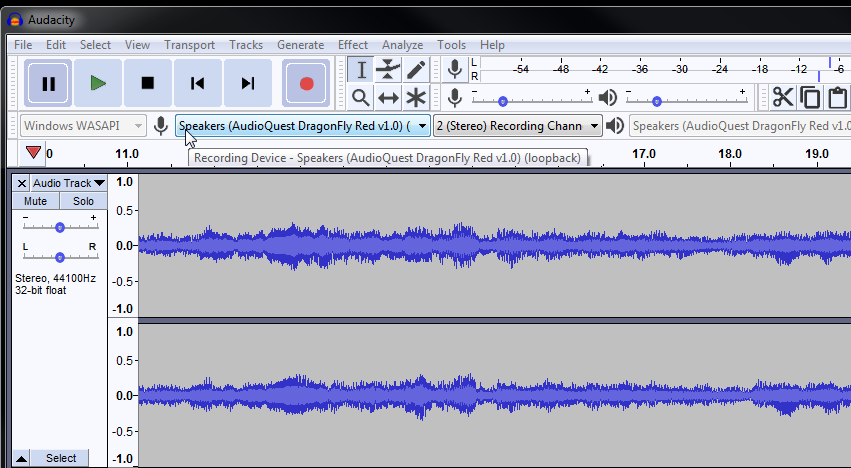Click the microphone icon beside recording volume slider

click(x=455, y=98)
